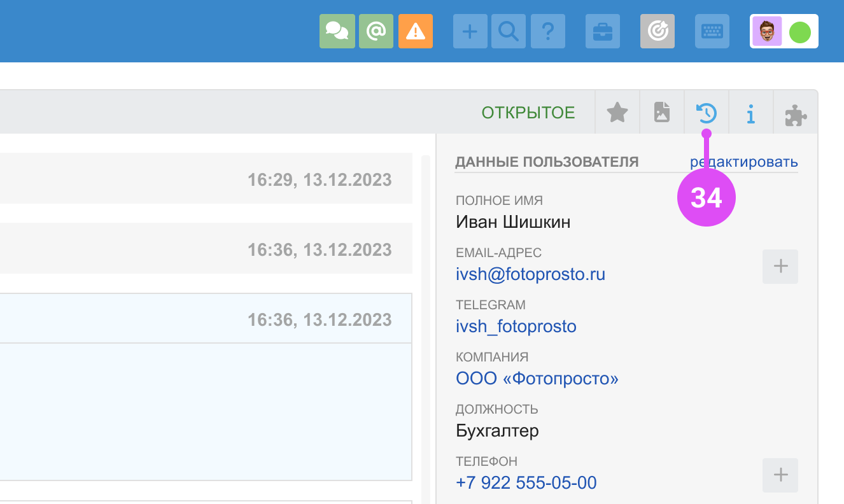Star this ticket as favorite

pyautogui.click(x=617, y=113)
